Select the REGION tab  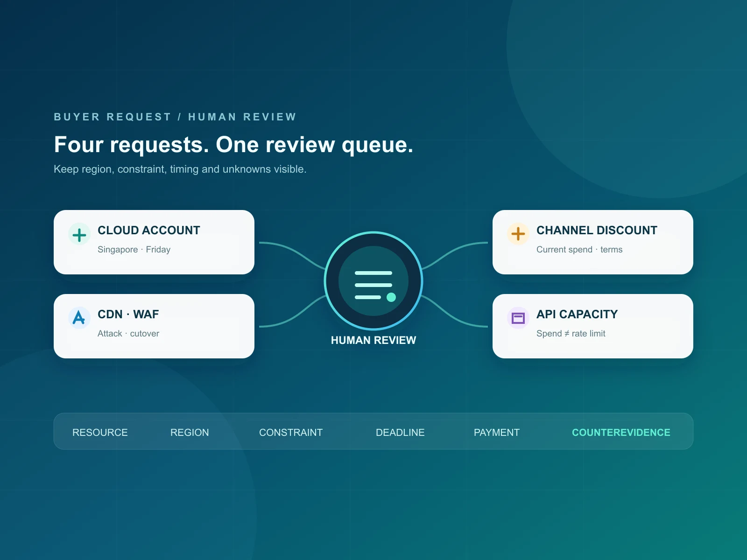(190, 433)
